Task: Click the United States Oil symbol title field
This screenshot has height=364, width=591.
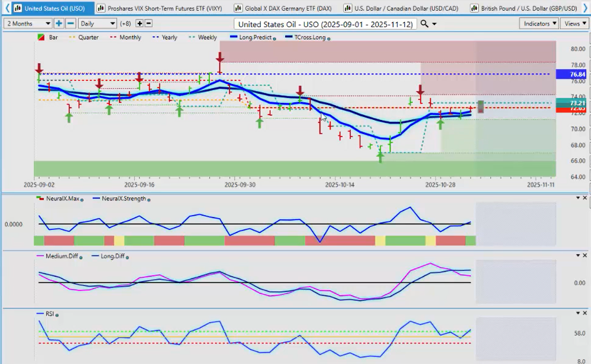Action: pos(325,24)
